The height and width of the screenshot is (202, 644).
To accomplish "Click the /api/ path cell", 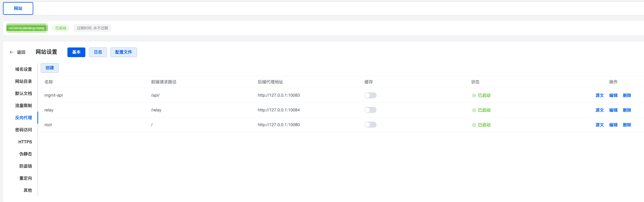I will 155,95.
